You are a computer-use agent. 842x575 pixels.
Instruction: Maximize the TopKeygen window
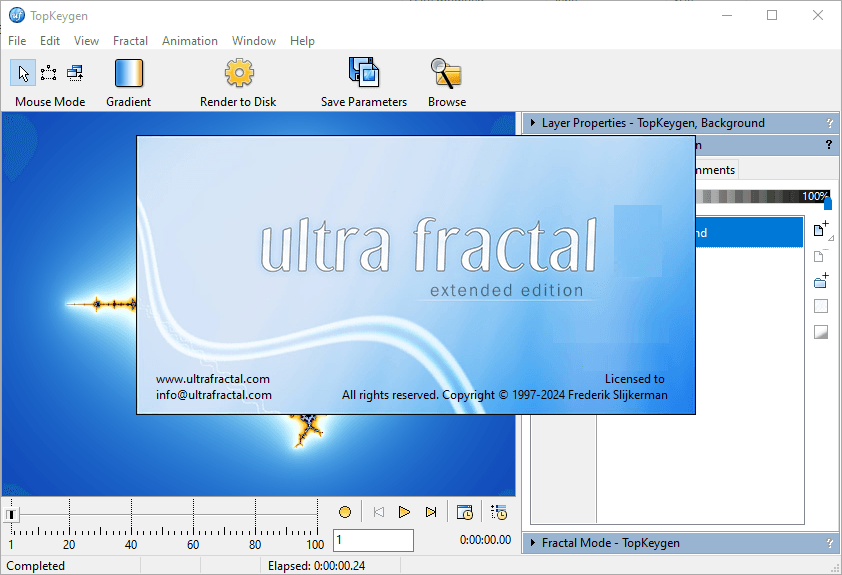point(772,15)
